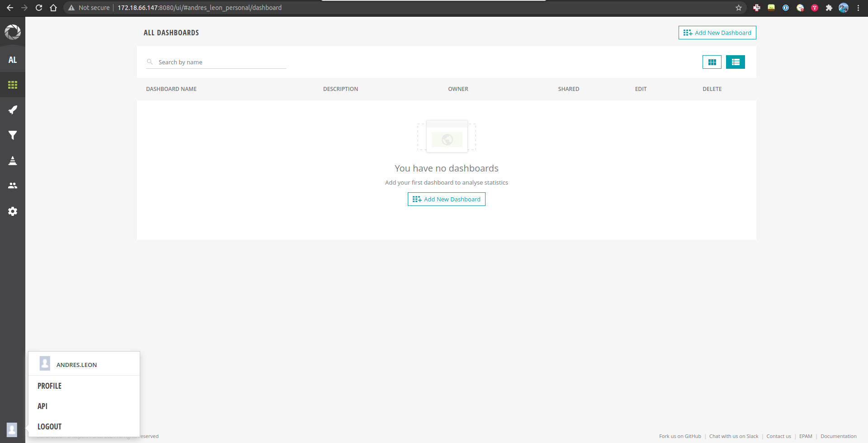This screenshot has width=868, height=443.
Task: Click the Not secure warning icon
Action: coord(71,8)
